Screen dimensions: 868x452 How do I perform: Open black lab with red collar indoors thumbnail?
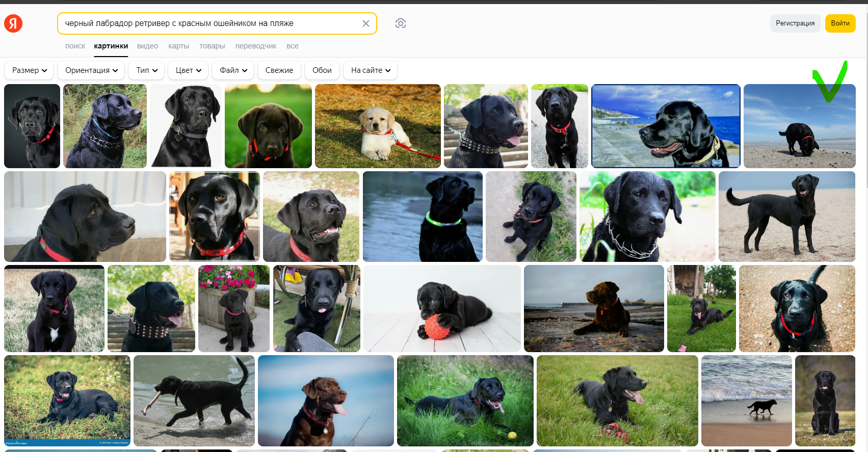coord(215,217)
